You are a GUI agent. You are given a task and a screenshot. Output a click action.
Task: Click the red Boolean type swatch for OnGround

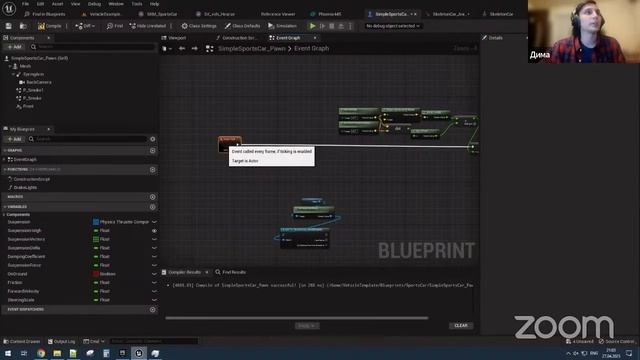(96, 274)
